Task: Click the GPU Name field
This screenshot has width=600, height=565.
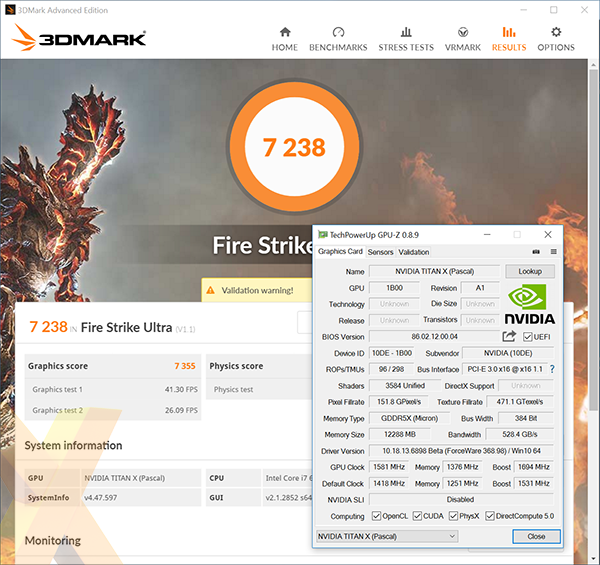Action: click(x=434, y=271)
